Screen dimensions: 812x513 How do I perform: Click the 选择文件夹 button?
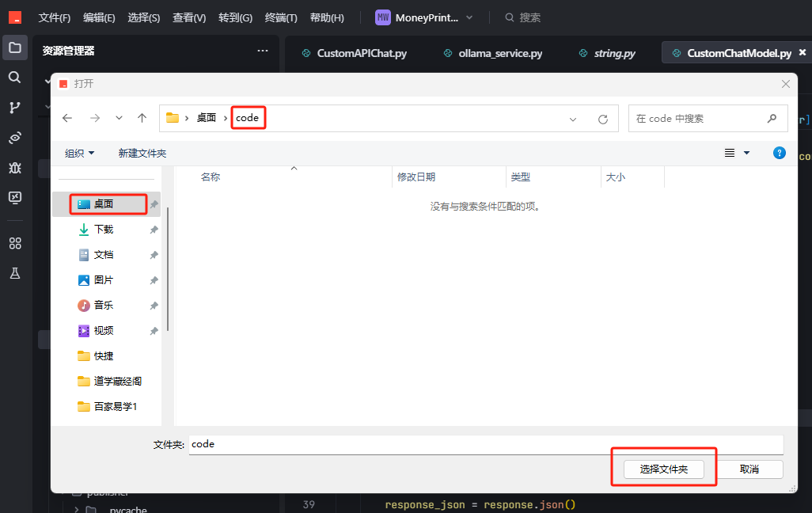(x=663, y=469)
